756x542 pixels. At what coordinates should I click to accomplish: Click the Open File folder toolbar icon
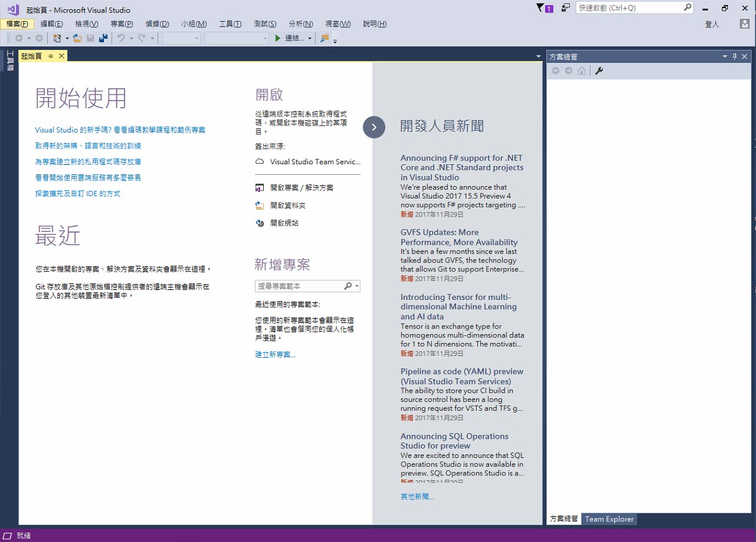pyautogui.click(x=77, y=38)
